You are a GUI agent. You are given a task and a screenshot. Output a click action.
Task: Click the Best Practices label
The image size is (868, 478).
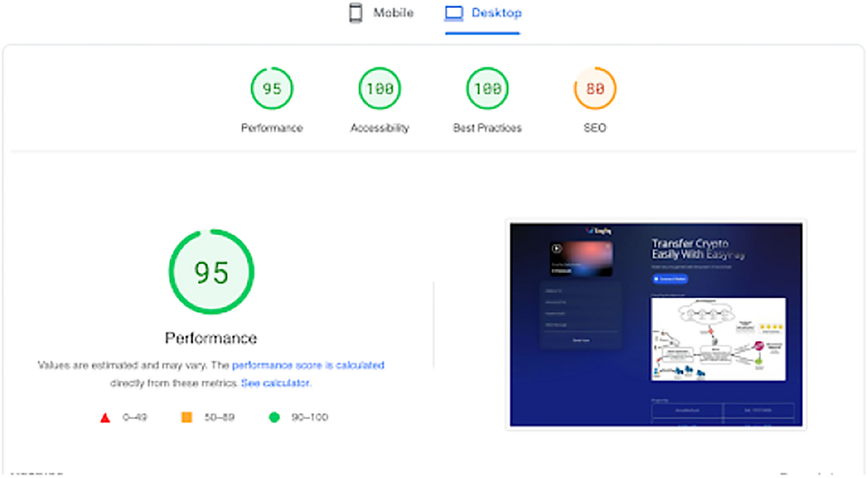click(x=488, y=128)
